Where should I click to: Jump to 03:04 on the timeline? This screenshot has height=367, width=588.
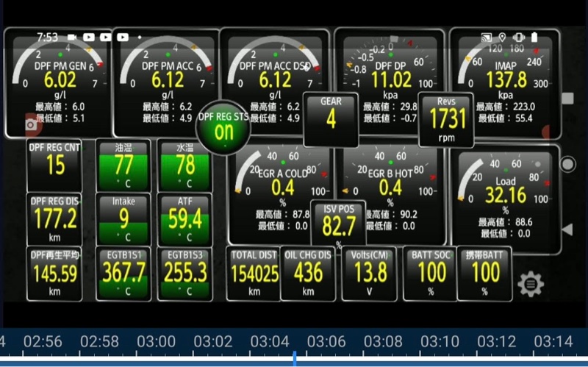pyautogui.click(x=270, y=341)
